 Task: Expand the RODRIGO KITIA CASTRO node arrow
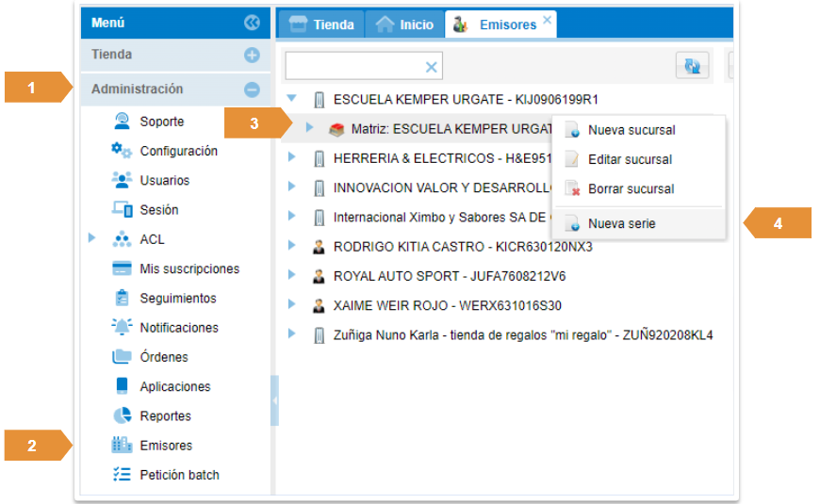point(292,246)
